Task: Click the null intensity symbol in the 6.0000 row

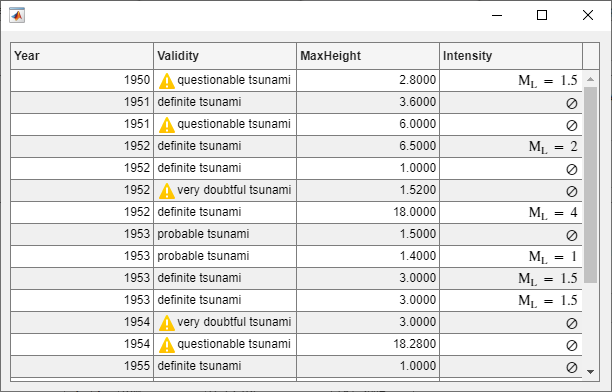Action: [572, 125]
